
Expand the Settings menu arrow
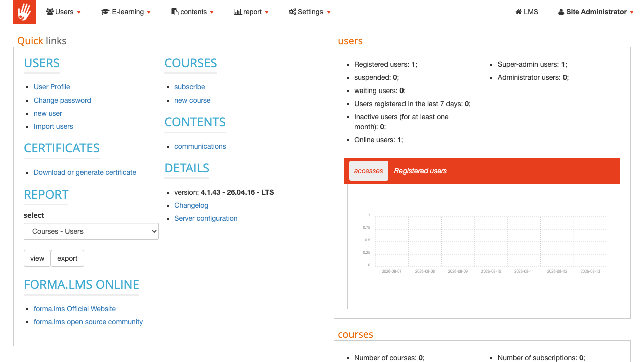click(329, 12)
